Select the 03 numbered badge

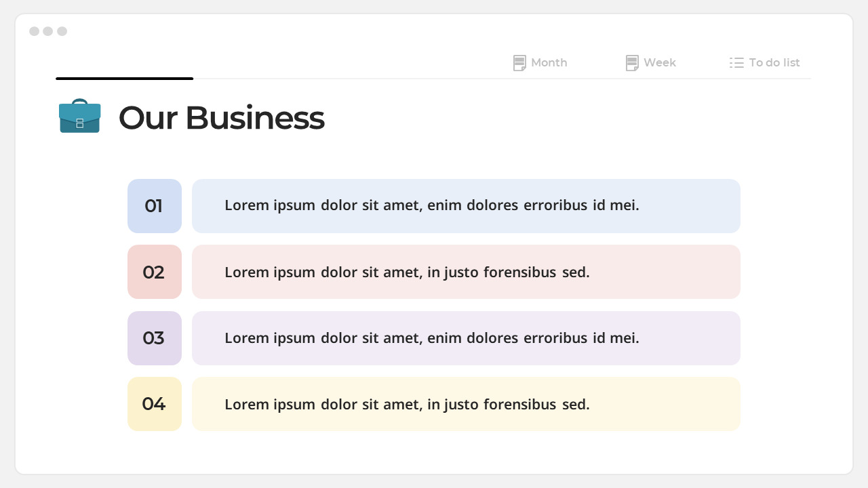point(155,338)
